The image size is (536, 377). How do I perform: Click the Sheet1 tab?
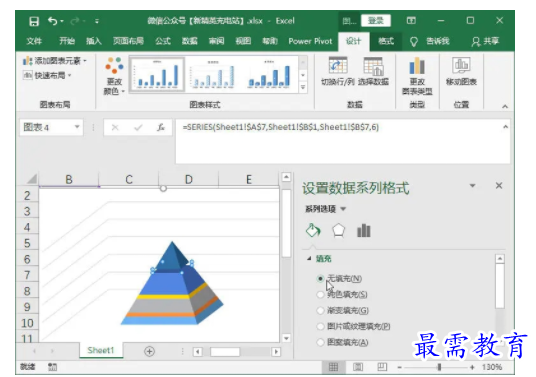pyautogui.click(x=100, y=350)
